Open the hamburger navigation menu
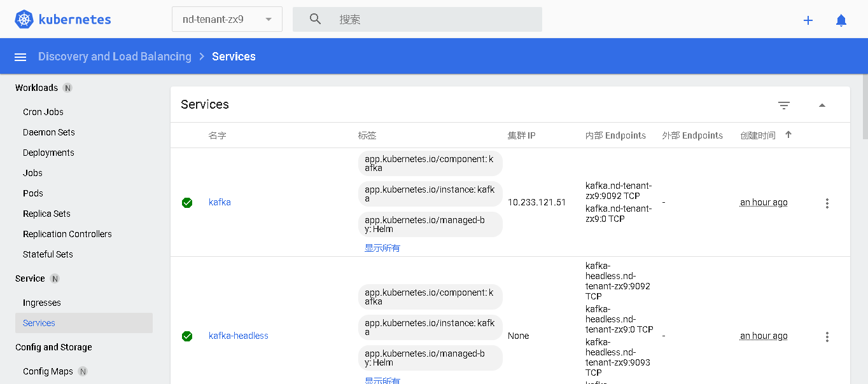Image resolution: width=868 pixels, height=384 pixels. (x=20, y=57)
